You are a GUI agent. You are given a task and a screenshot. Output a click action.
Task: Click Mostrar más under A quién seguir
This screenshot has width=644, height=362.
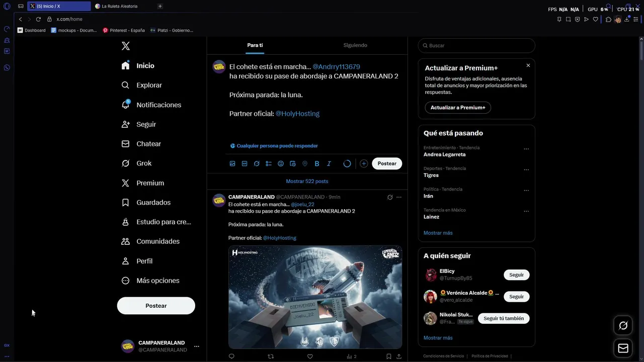click(438, 338)
